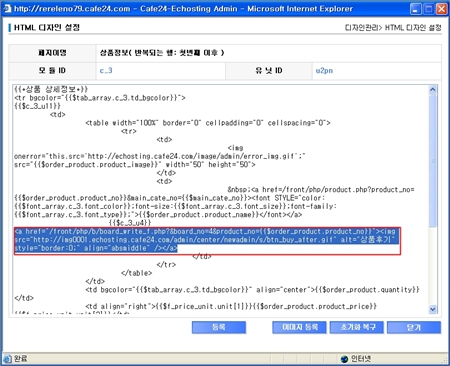Click the 초기화 복구 button
This screenshot has width=450, height=366.
[357, 327]
